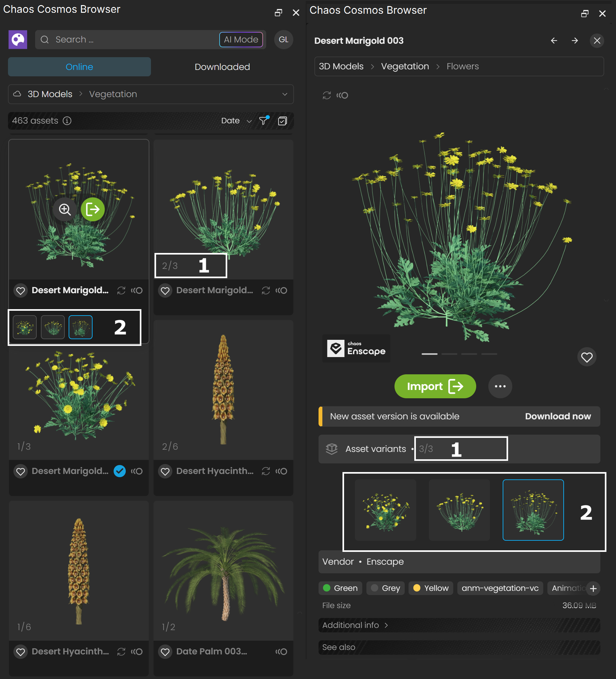Viewport: 616px width, 679px height.
Task: Expand the 3D Models Vegetation category dropdown
Action: coord(285,94)
